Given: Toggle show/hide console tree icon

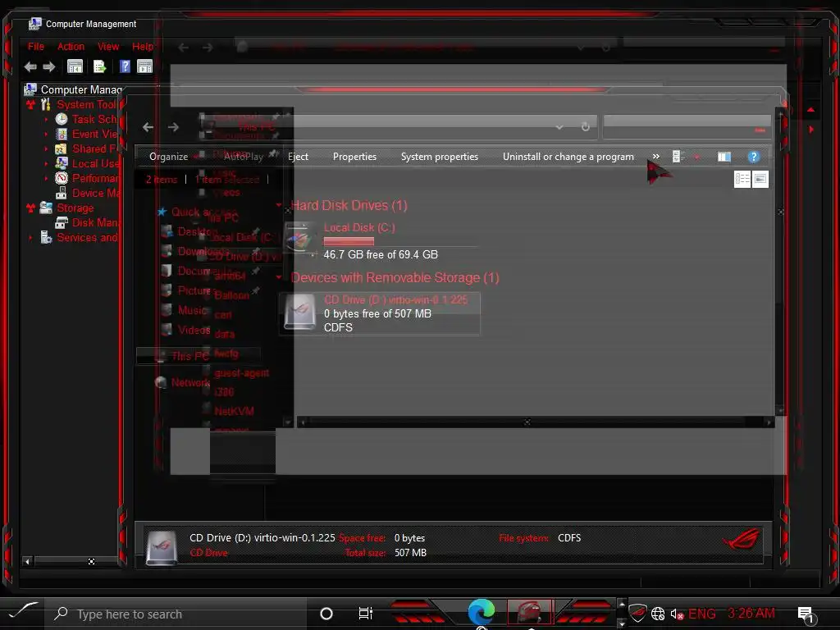Looking at the screenshot, I should 75,66.
